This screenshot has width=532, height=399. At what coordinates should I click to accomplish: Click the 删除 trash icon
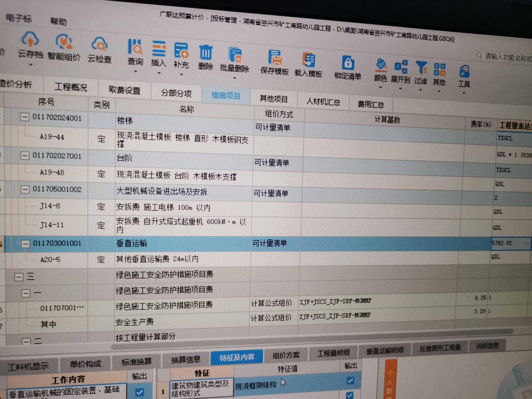click(206, 52)
